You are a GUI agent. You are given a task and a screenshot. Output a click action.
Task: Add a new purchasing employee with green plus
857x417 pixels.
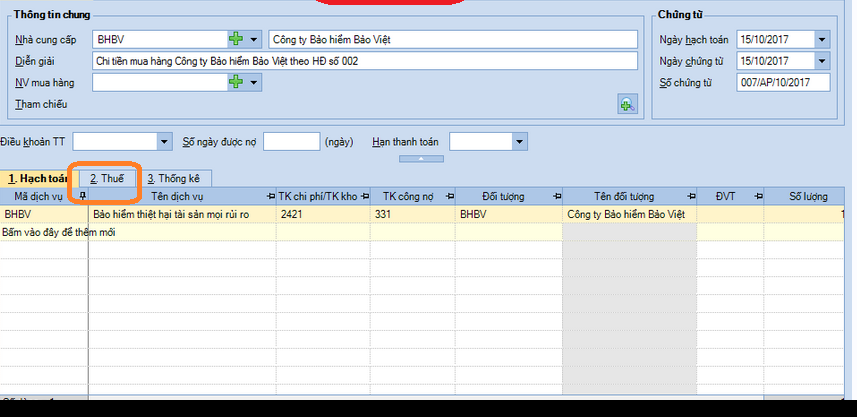(x=236, y=82)
